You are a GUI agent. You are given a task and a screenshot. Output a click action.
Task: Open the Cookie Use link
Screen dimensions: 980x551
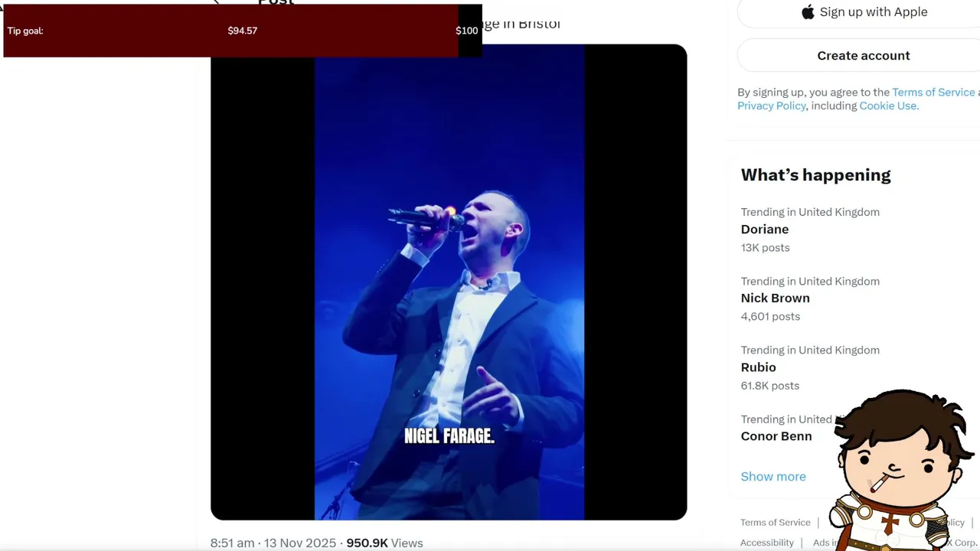pyautogui.click(x=887, y=106)
